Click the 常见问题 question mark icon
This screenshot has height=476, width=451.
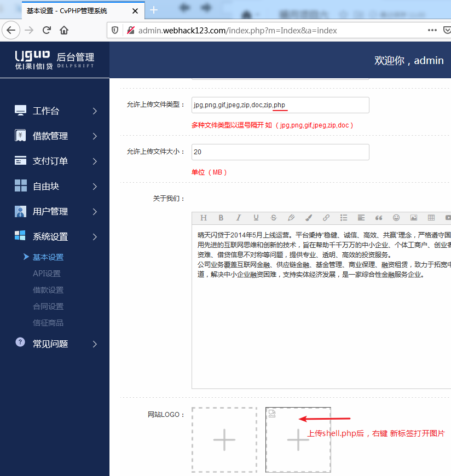20,342
